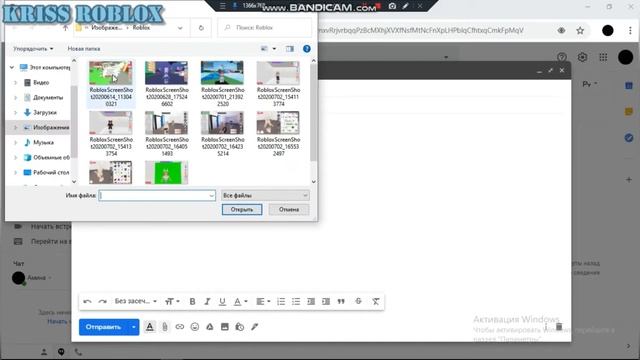The height and width of the screenshot is (360, 640).
Task: Select thumbnail RobloxScreenShot20200702_16405
Action: (167, 133)
